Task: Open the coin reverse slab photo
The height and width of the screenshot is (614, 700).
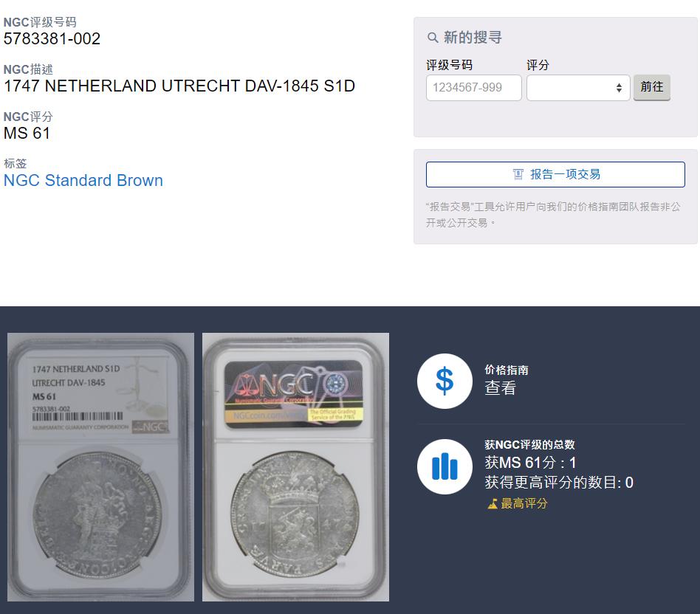Action: (295, 466)
